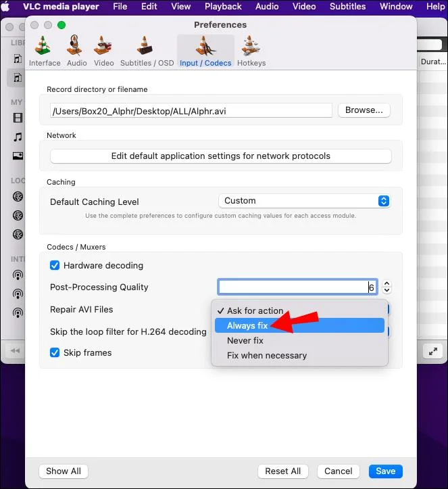
Task: Click the rewind button in main window
Action: [x=15, y=350]
